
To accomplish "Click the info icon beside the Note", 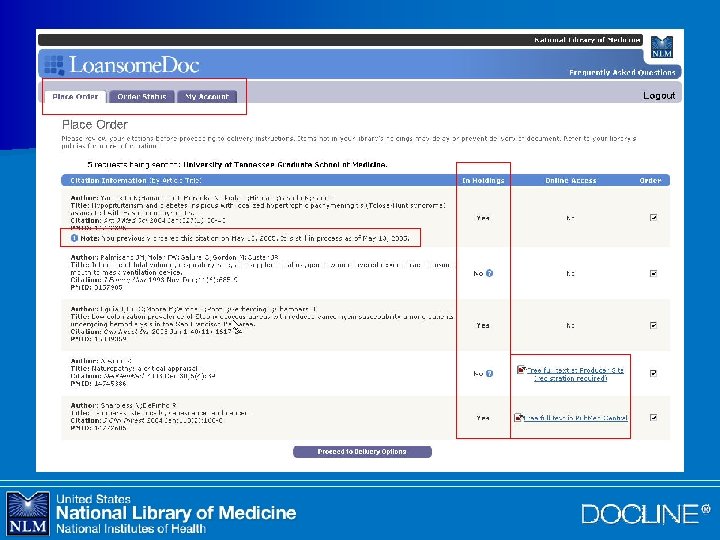I will [74, 238].
